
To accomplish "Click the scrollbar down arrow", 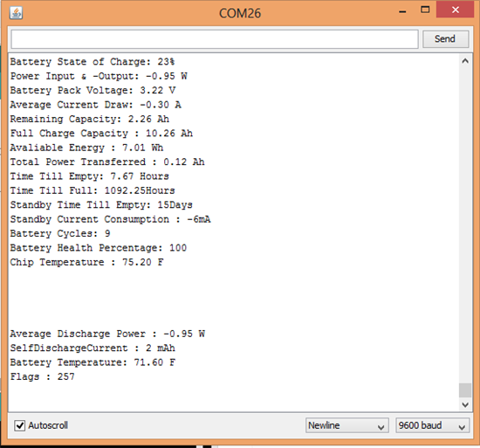I will click(465, 405).
